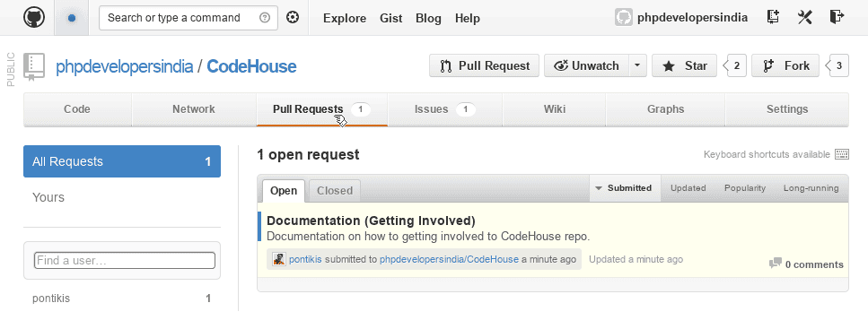View the stargazers count 2
868x329 pixels.
point(736,65)
